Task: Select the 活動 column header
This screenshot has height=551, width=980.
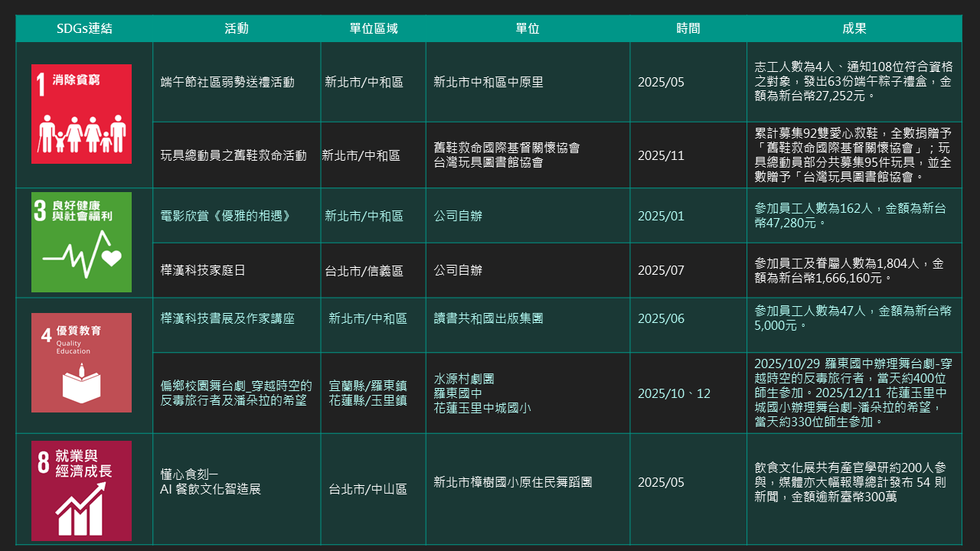Action: click(237, 28)
